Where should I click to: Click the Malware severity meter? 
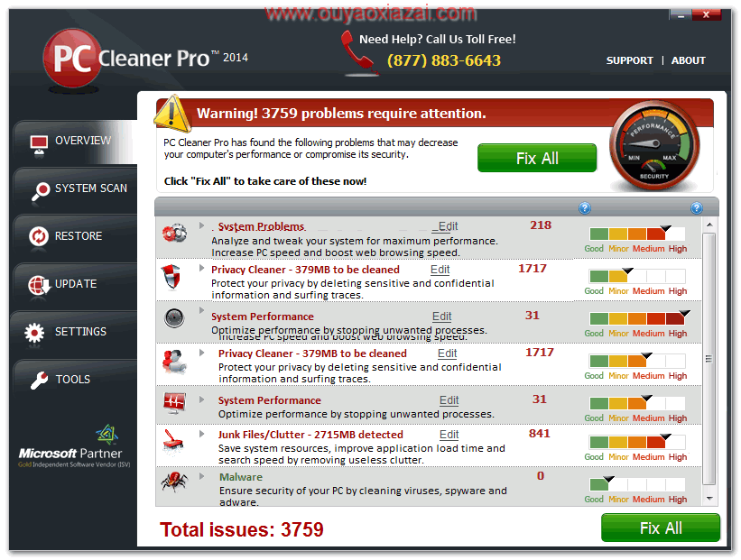coord(637,484)
